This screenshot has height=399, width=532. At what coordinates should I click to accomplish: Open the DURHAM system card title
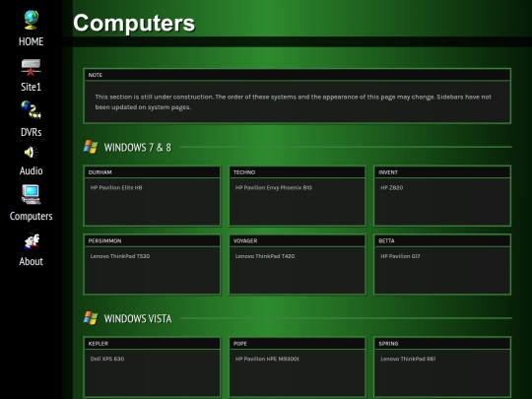click(x=100, y=172)
